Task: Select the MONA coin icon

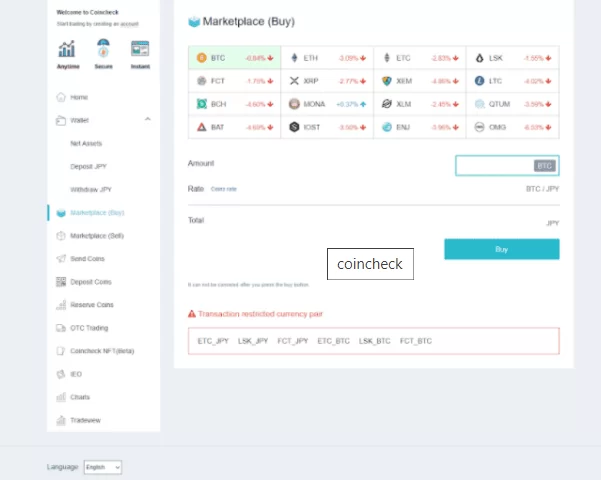Action: 294,104
